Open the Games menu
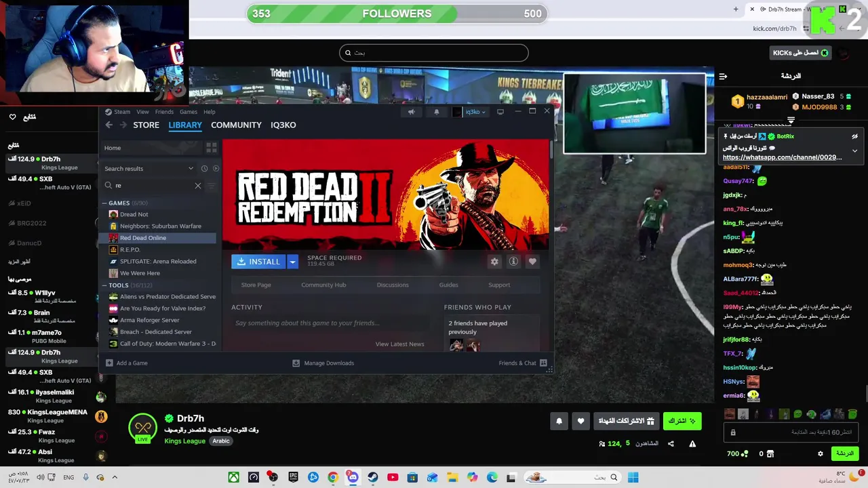The image size is (868, 488). (189, 112)
